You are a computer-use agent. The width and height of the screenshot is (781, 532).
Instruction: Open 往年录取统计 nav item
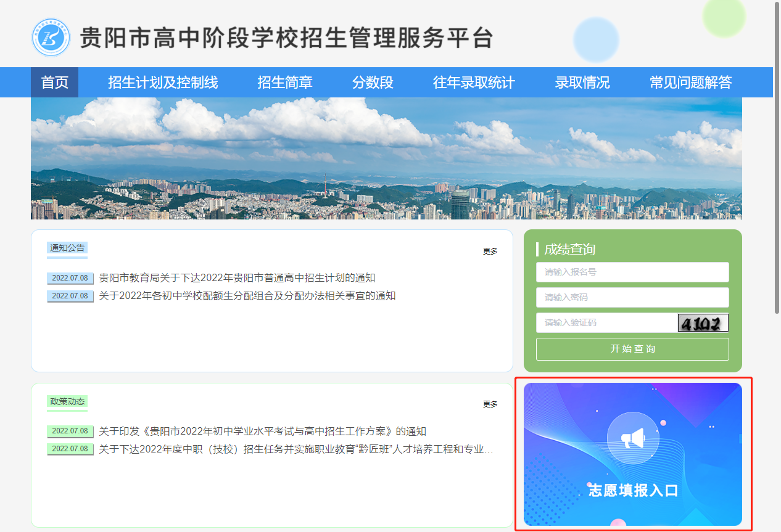(x=474, y=82)
